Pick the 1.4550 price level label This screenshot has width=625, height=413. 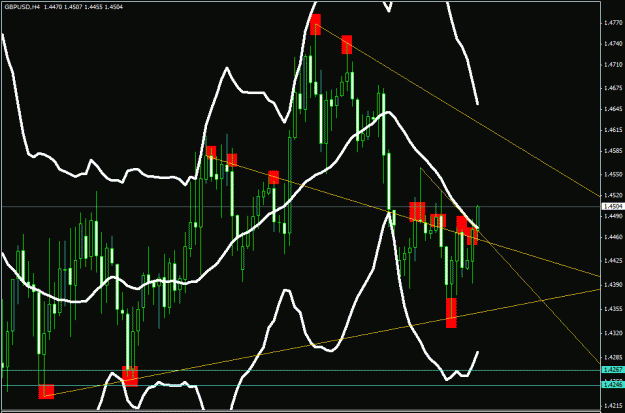click(x=612, y=174)
